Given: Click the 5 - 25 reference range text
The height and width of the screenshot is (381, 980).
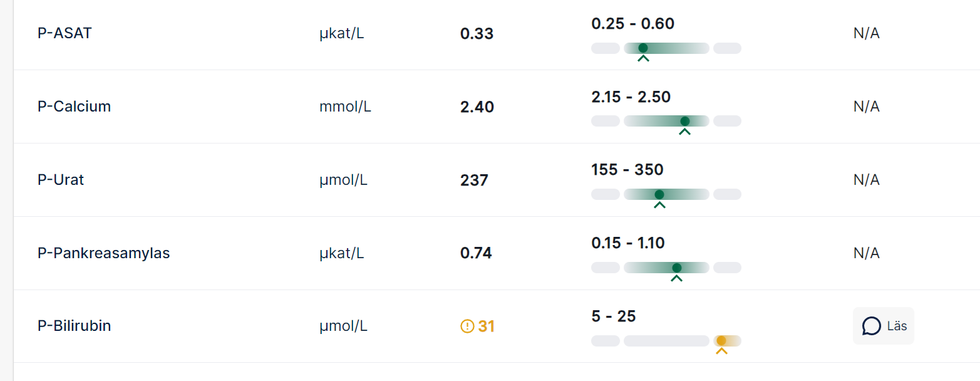Looking at the screenshot, I should (x=613, y=316).
